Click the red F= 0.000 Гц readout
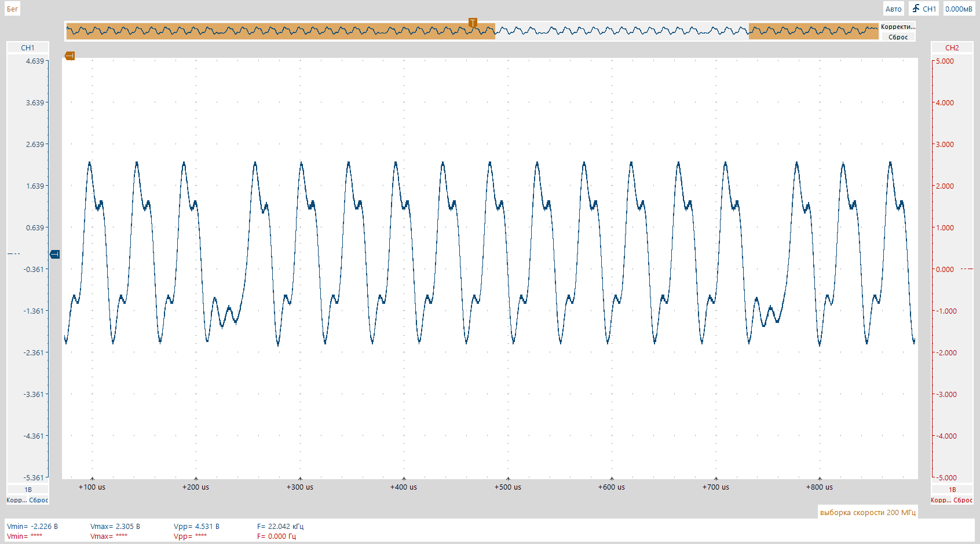Viewport: 980px width, 544px height. pos(276,536)
